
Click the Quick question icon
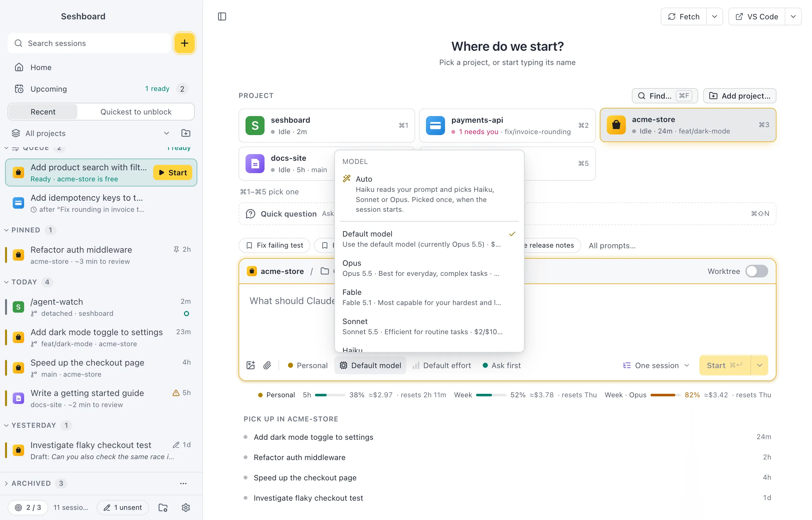250,214
